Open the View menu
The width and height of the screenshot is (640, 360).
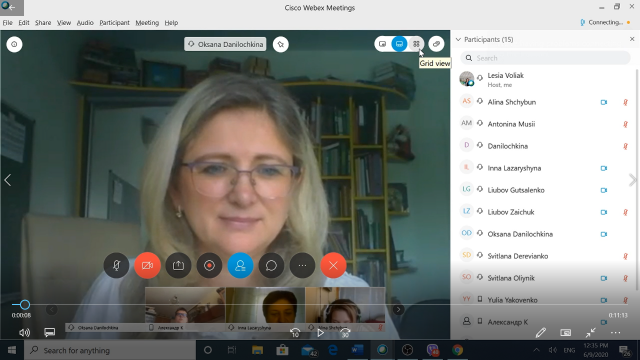(x=64, y=23)
